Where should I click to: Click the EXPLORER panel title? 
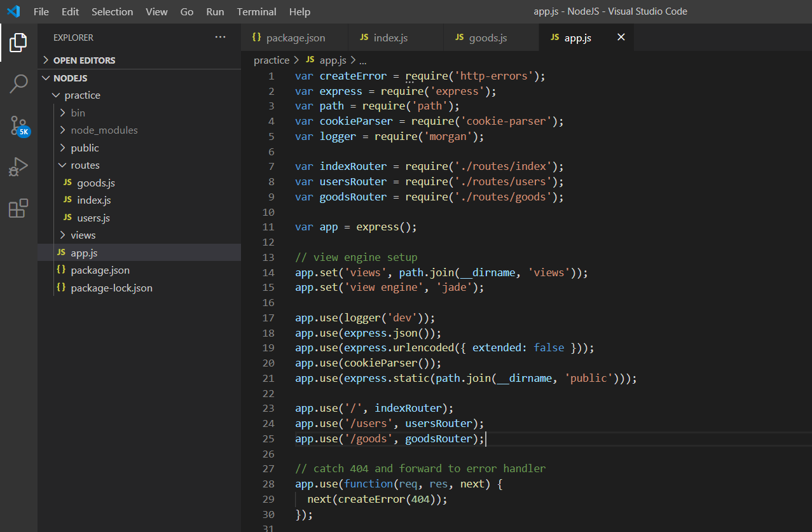tap(73, 38)
